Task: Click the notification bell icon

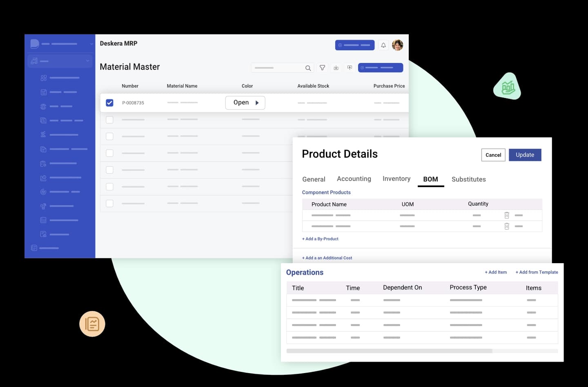Action: [x=383, y=45]
